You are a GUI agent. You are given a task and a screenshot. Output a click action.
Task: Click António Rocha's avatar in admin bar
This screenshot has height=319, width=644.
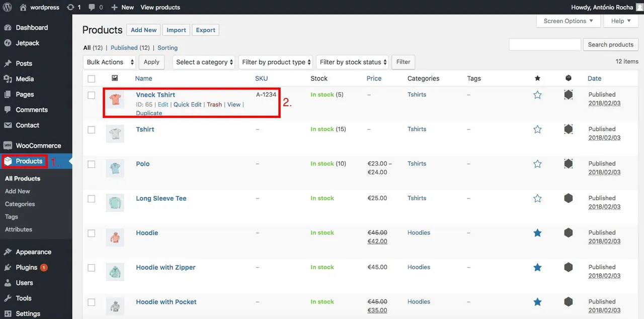tap(639, 8)
